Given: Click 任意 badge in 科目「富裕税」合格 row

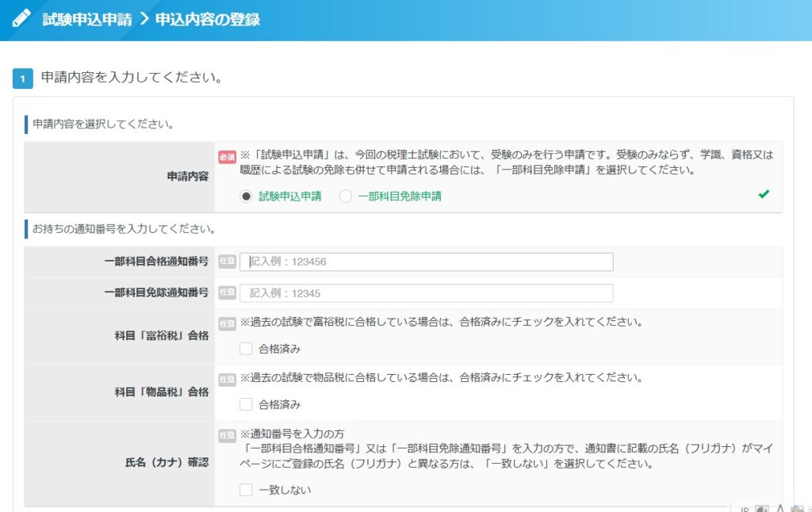Looking at the screenshot, I should coord(227,323).
